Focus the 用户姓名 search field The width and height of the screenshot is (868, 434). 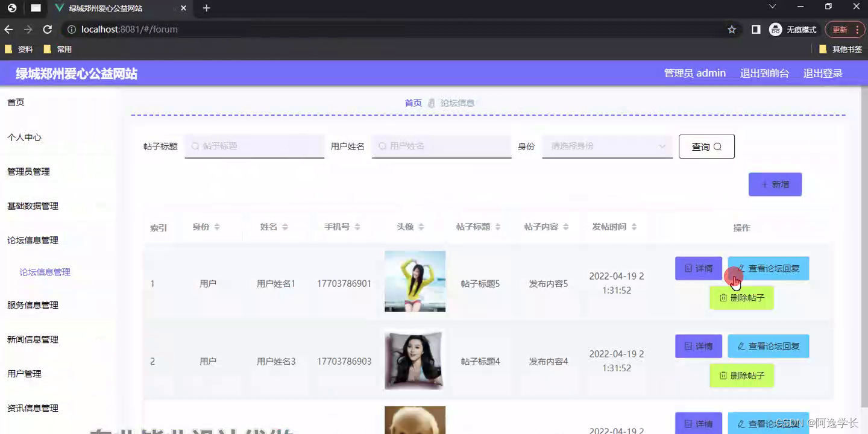(441, 146)
